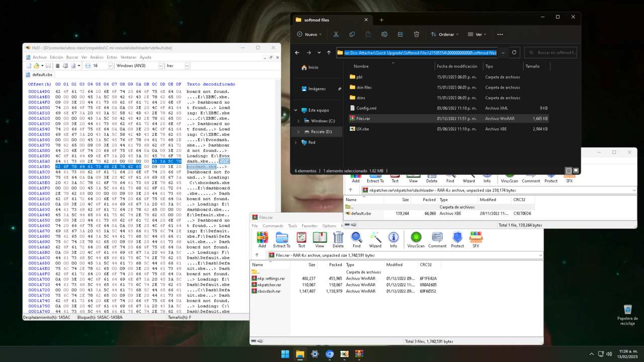
Task: Click the View icon in Files.rar window
Action: click(x=319, y=239)
